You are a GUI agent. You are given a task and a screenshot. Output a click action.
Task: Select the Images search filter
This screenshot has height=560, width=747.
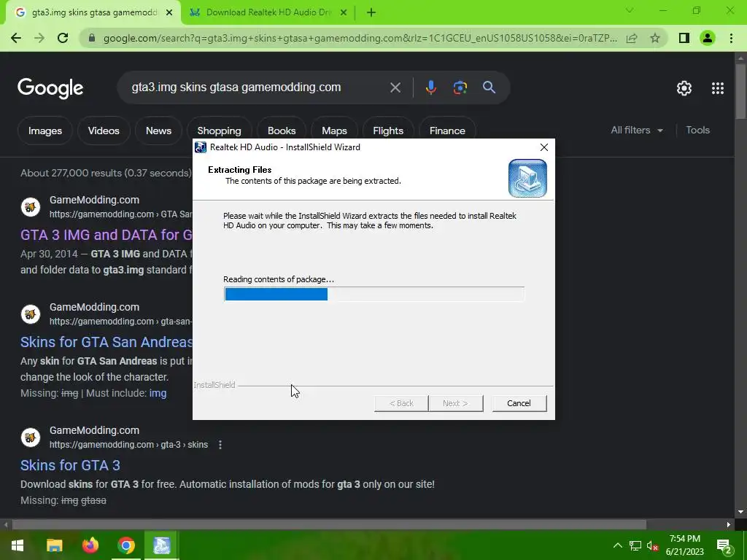[45, 131]
